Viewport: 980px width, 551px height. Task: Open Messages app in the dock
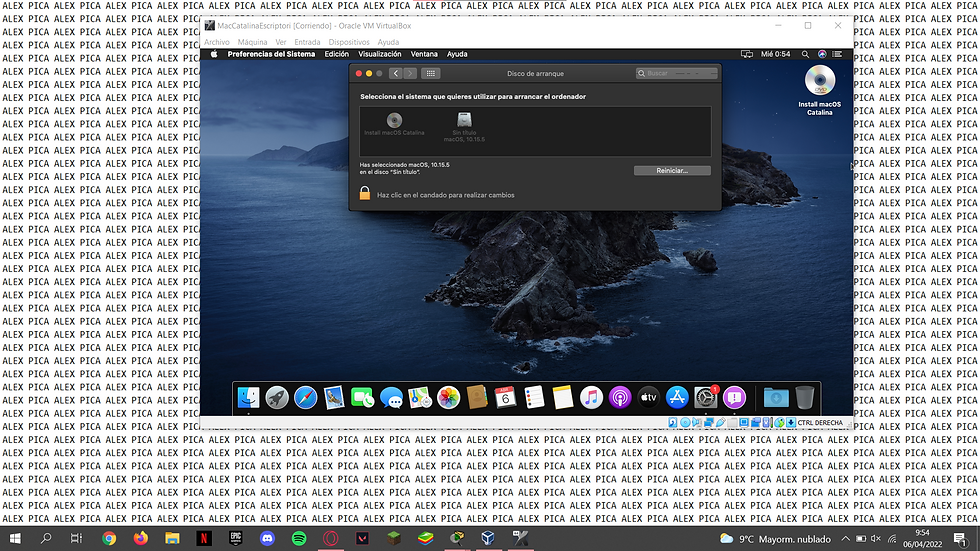pos(391,397)
